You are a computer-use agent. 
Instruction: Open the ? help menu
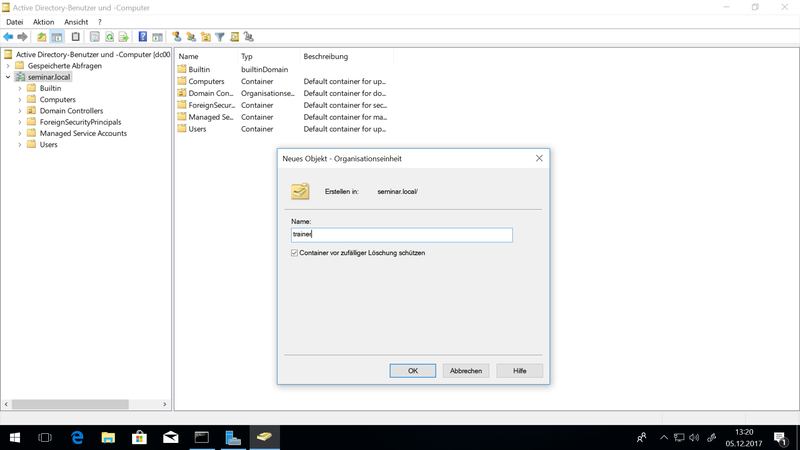coord(99,22)
